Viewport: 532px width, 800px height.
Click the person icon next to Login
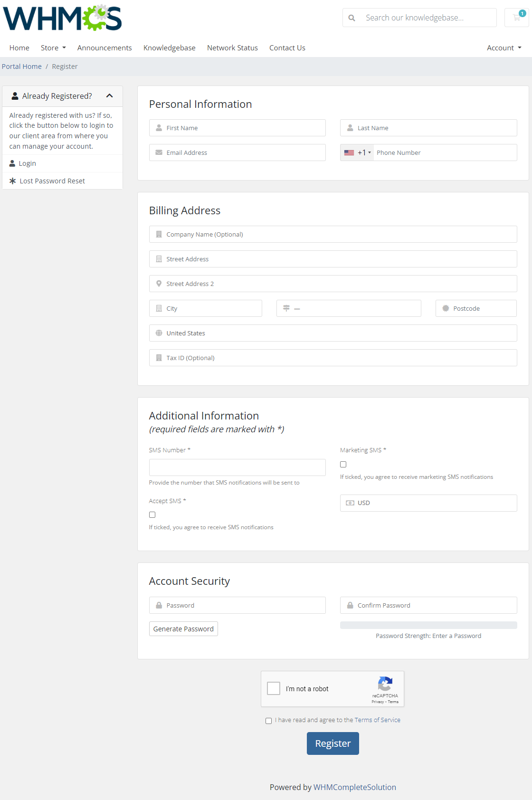(x=12, y=163)
